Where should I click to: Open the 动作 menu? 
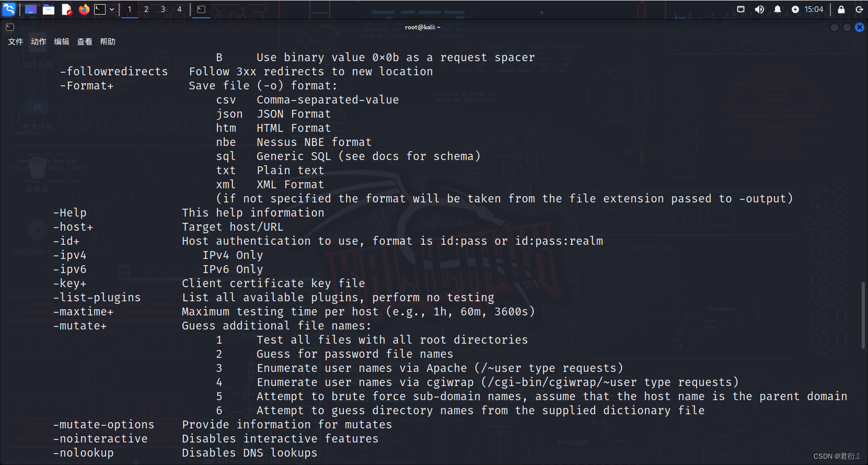pos(39,42)
